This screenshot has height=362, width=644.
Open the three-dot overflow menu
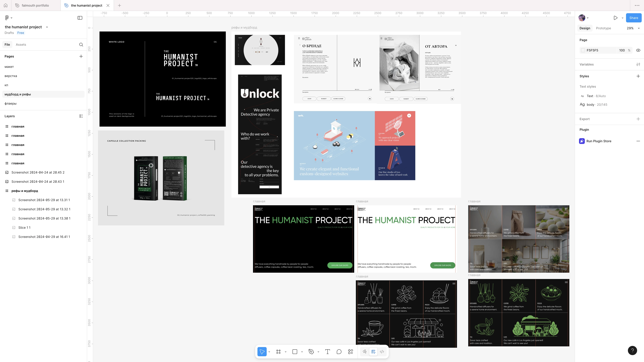[637, 5]
